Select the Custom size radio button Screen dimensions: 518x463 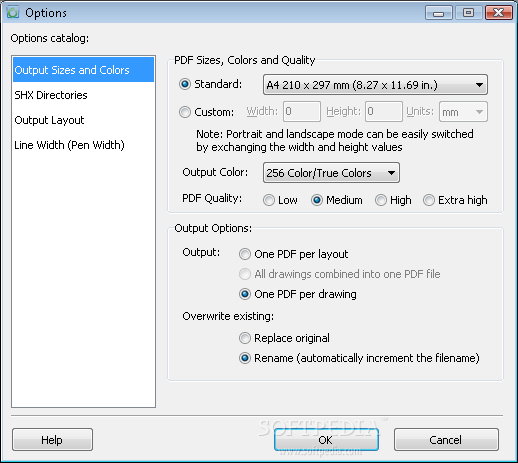point(185,112)
